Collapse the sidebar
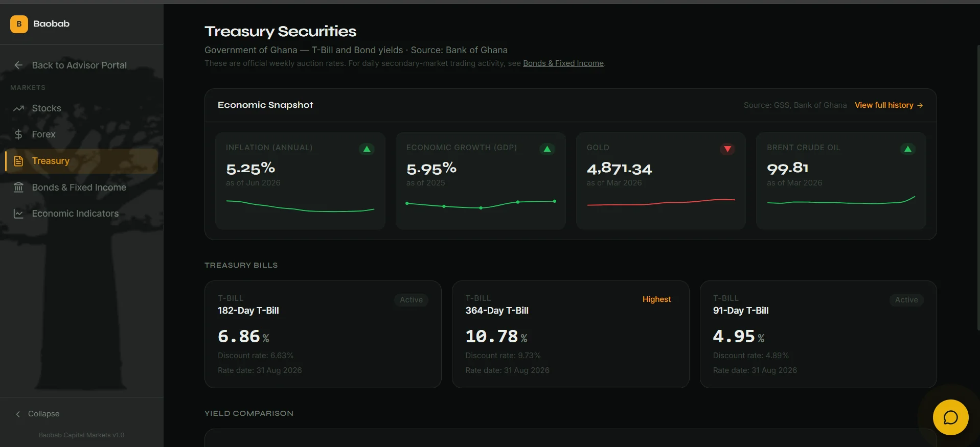The height and width of the screenshot is (447, 980). pos(43,414)
